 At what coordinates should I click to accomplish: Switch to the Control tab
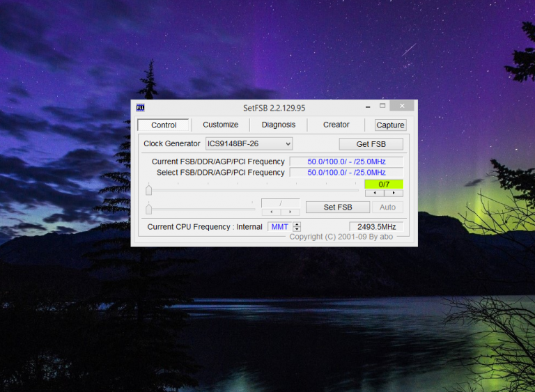click(x=164, y=125)
